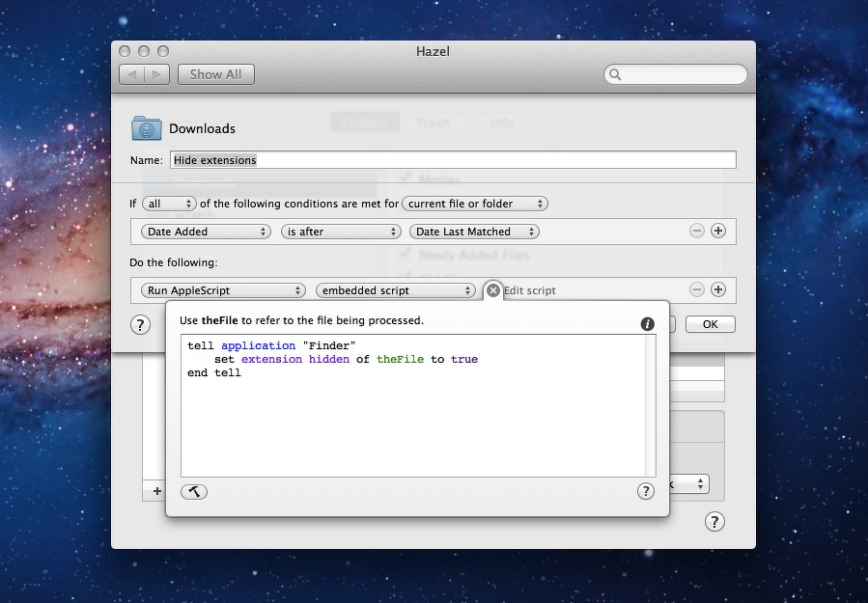Open the embedded script dropdown

tap(395, 290)
